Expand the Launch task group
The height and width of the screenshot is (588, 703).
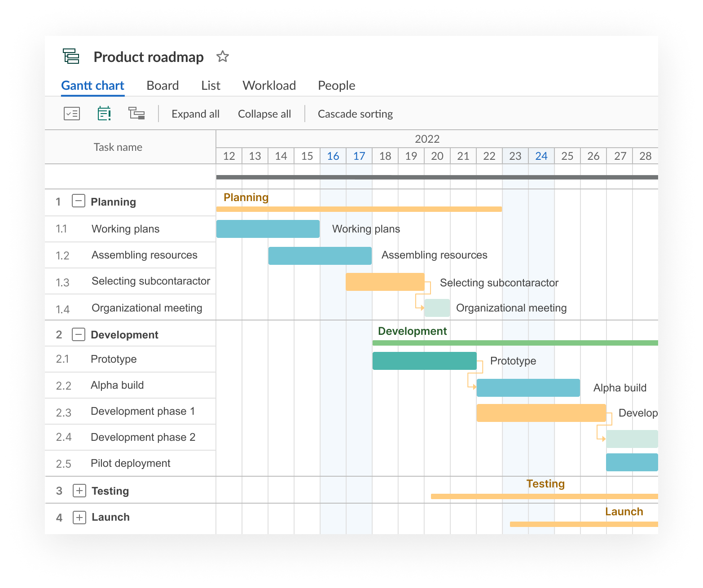tap(79, 517)
